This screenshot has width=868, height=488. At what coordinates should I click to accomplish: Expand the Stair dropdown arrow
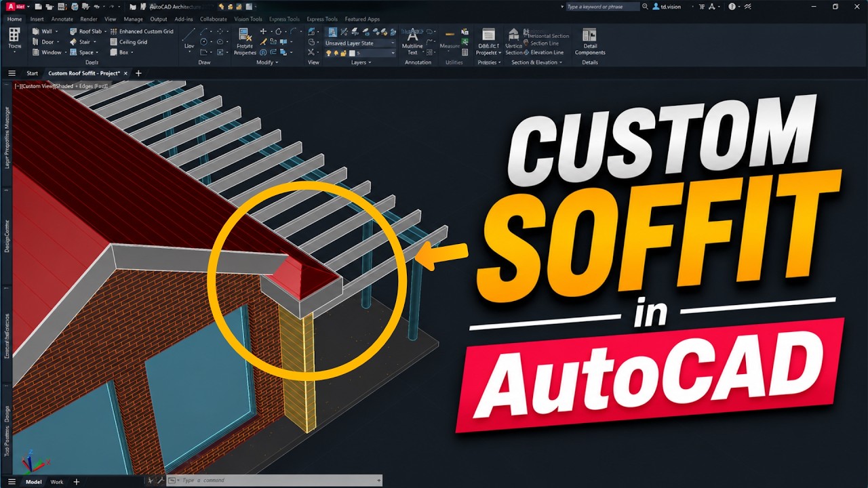click(94, 42)
